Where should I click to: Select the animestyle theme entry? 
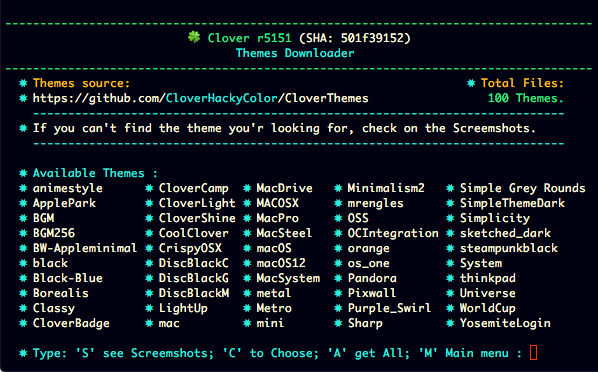tap(68, 188)
